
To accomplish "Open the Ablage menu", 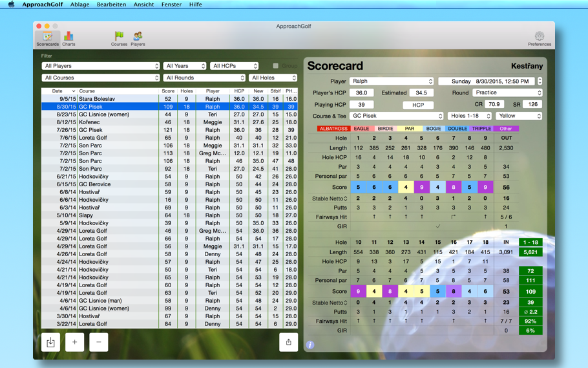I will pyautogui.click(x=80, y=5).
